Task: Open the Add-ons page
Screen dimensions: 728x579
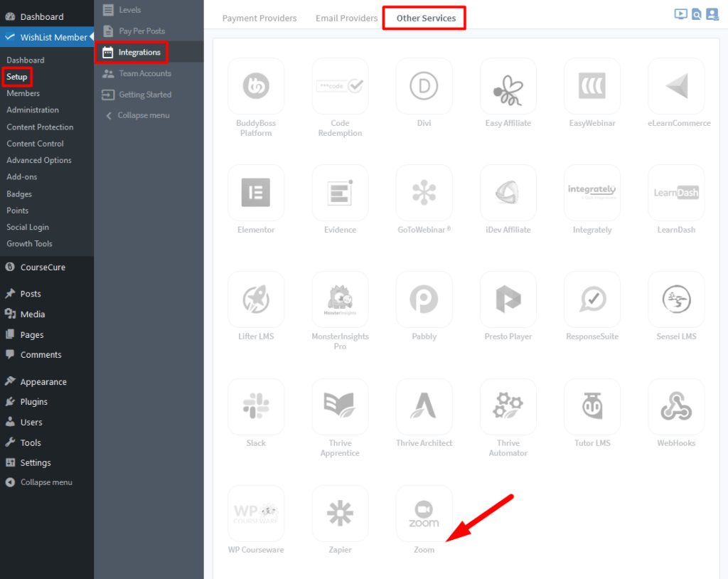Action: 22,177
